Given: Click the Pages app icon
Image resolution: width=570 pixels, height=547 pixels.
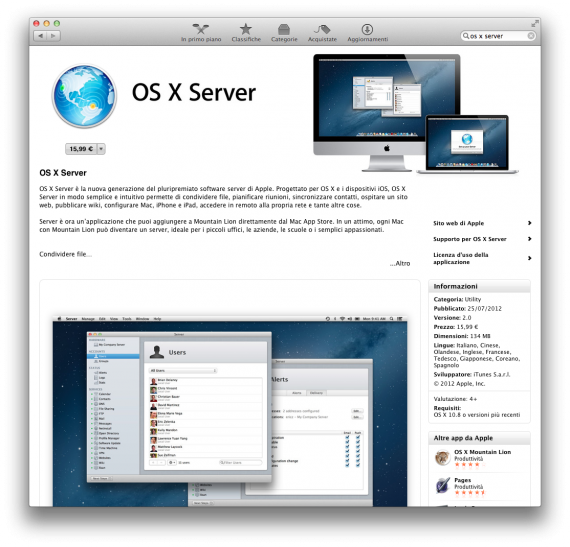Looking at the screenshot, I should click(x=442, y=486).
